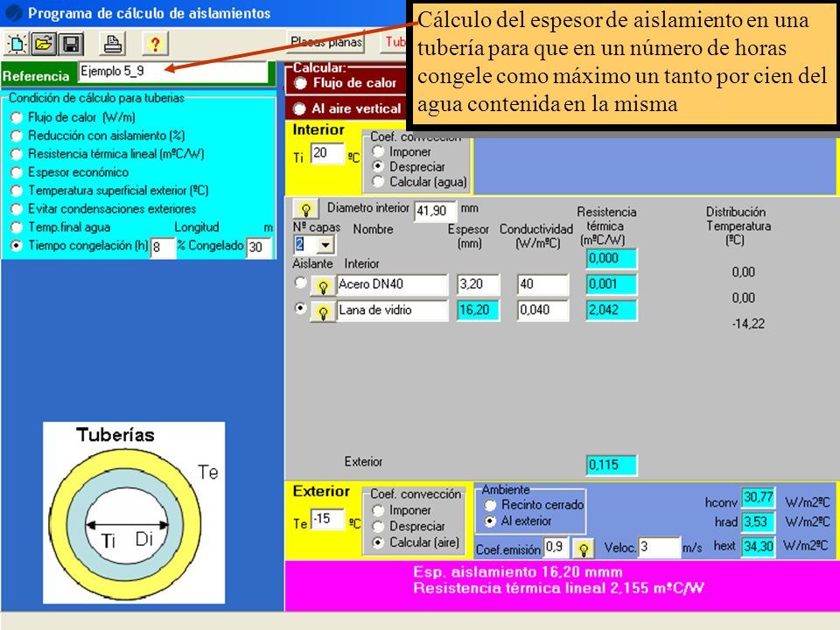Select Recinto cerrado ambient option
840x630 pixels.
click(490, 505)
